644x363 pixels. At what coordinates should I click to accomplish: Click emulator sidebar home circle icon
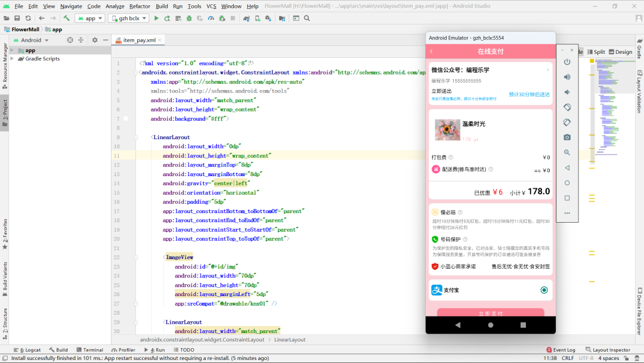pyautogui.click(x=567, y=183)
